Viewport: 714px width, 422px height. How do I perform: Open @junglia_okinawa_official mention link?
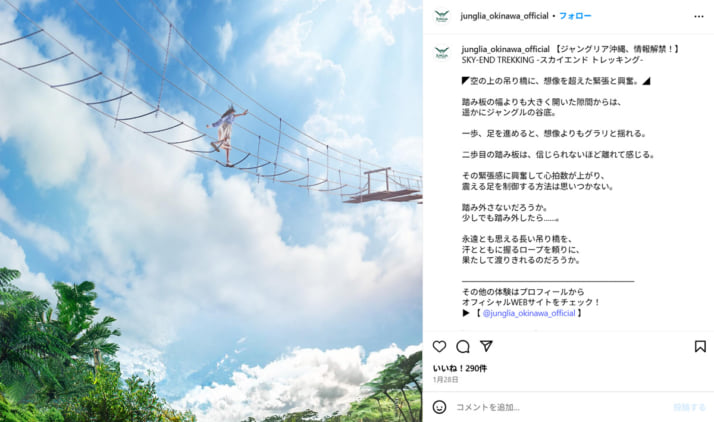[529, 313]
